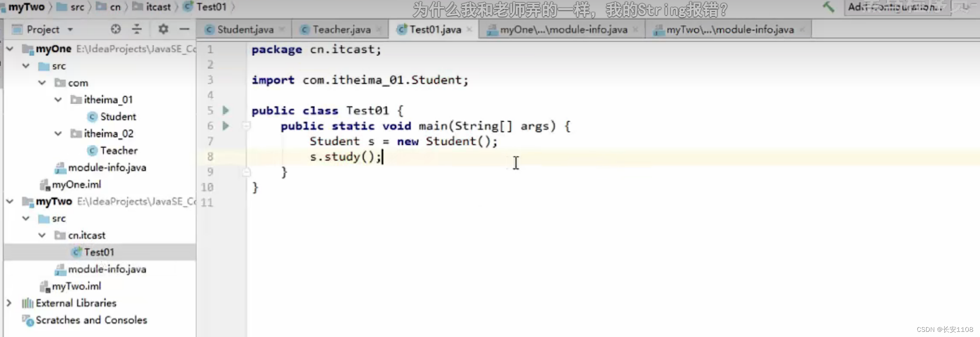The height and width of the screenshot is (337, 980).
Task: Collapse the cn.itcast package
Action: point(42,235)
